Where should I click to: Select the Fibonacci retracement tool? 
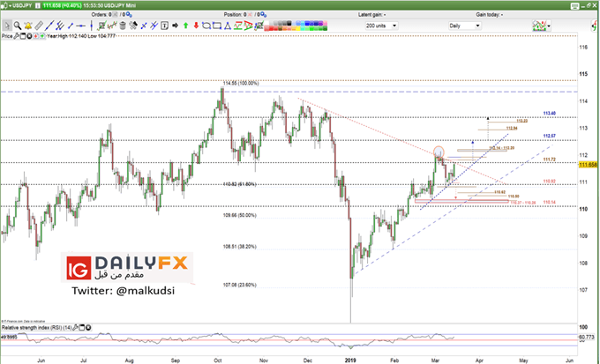pyautogui.click(x=238, y=26)
